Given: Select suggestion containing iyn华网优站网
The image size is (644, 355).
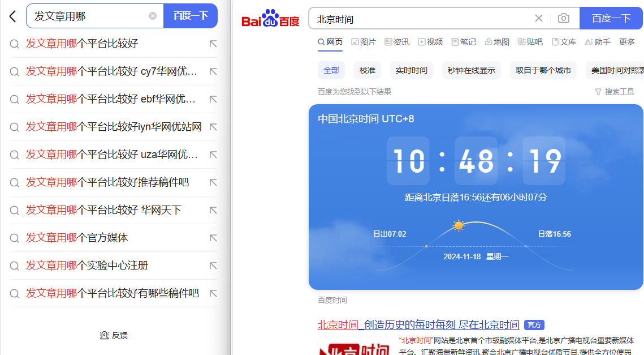Looking at the screenshot, I should click(114, 127).
